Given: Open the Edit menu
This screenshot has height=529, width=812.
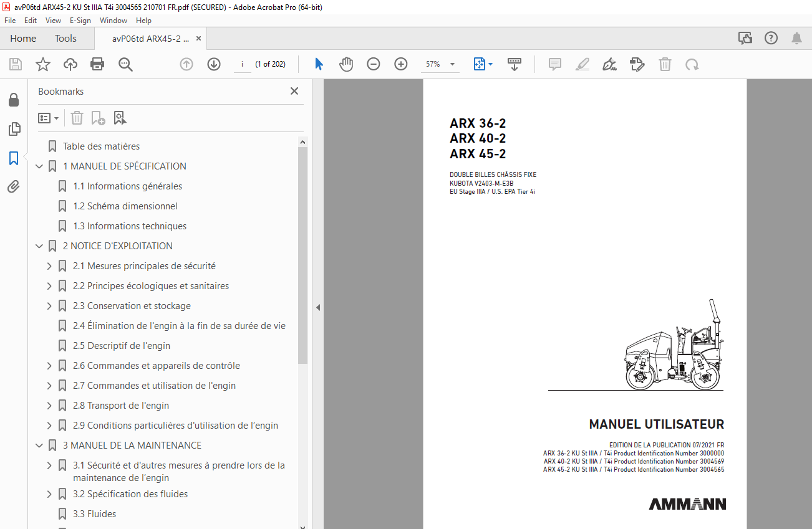Looking at the screenshot, I should click(x=31, y=21).
